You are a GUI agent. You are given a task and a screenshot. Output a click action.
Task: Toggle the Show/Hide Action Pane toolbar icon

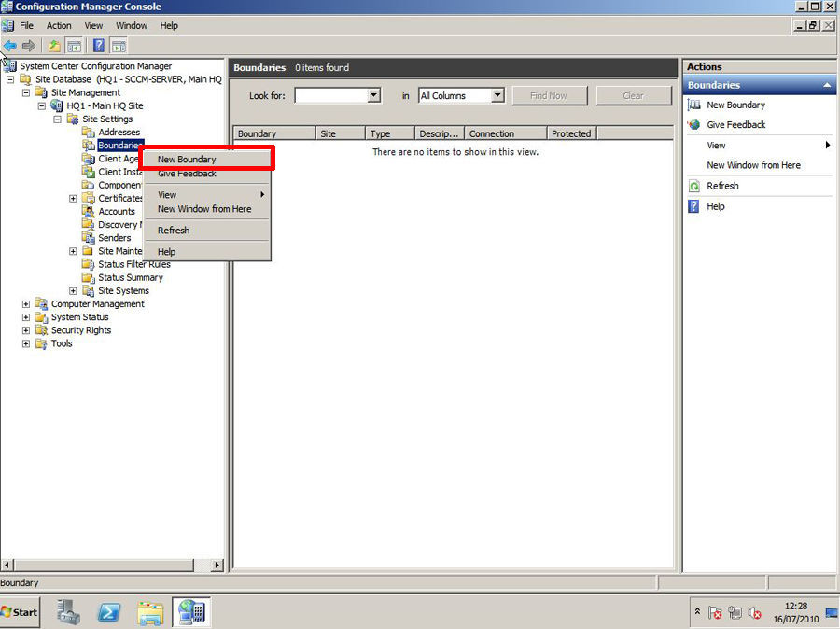point(119,46)
